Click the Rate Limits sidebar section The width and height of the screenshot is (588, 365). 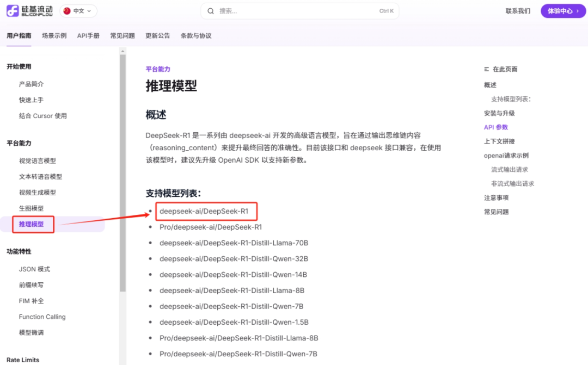coord(23,360)
